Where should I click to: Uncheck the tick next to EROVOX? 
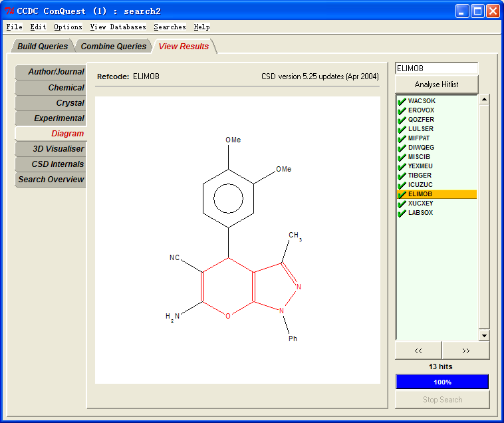pyautogui.click(x=402, y=110)
